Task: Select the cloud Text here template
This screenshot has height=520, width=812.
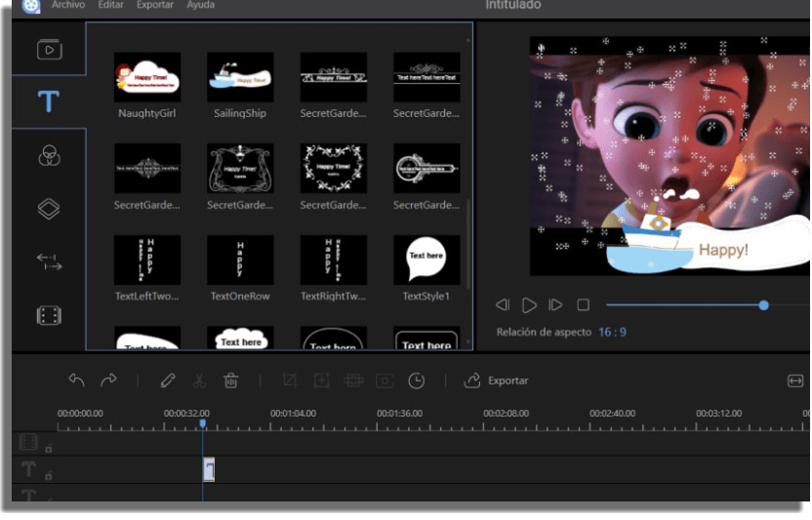Action: pyautogui.click(x=240, y=339)
